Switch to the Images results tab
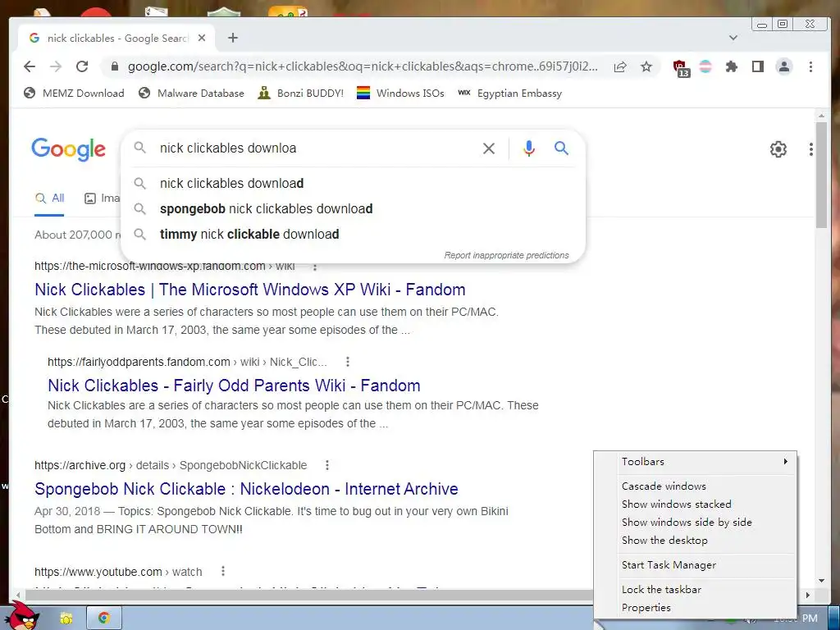Screen dimensions: 840x630 click(x=102, y=199)
